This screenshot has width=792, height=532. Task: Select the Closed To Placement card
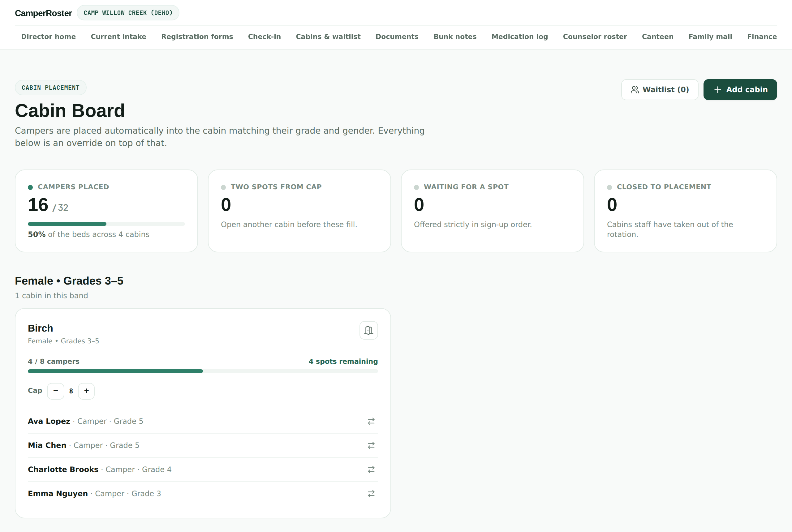686,211
